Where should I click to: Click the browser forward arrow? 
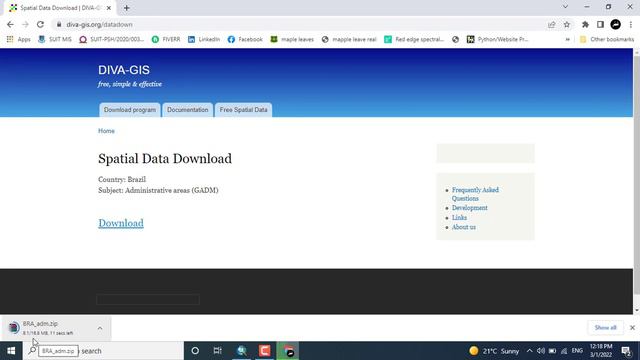click(x=25, y=24)
